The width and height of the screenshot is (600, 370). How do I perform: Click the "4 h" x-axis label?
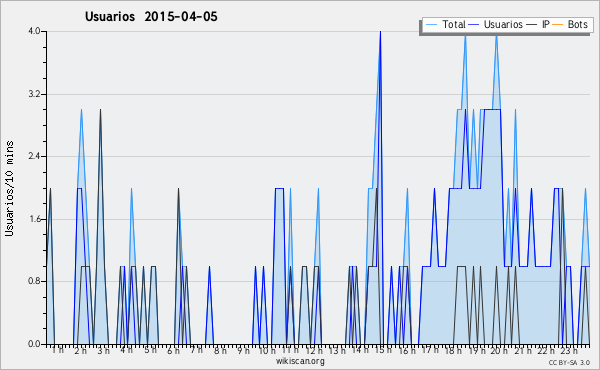(x=126, y=350)
